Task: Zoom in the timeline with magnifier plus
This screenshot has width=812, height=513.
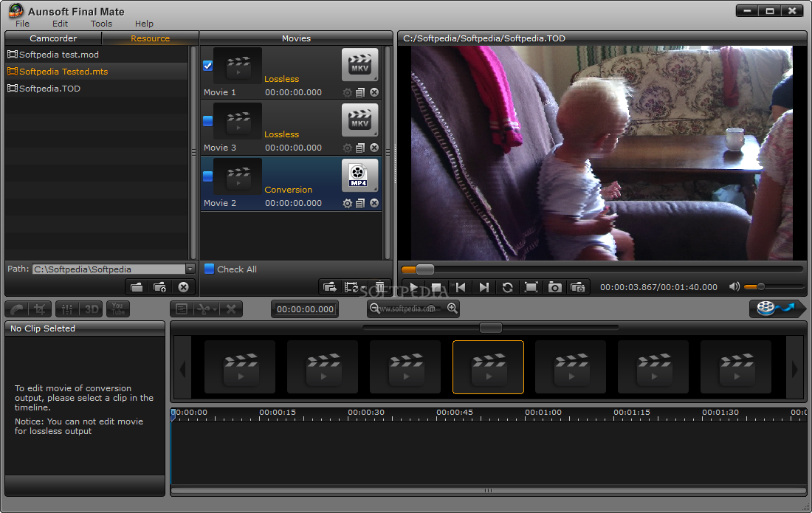Action: [453, 309]
